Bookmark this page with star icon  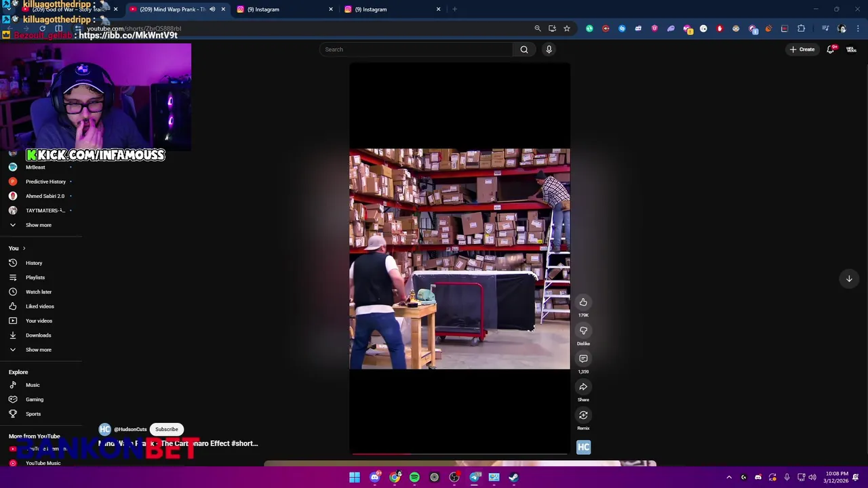567,28
